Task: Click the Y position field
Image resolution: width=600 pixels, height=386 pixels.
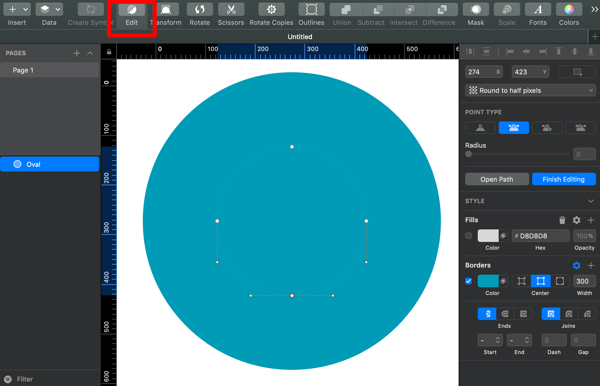Action: tap(530, 72)
